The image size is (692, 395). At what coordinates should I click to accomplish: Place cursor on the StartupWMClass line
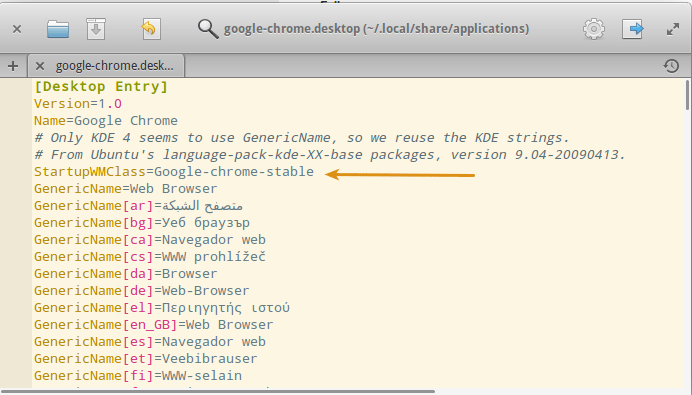[174, 172]
